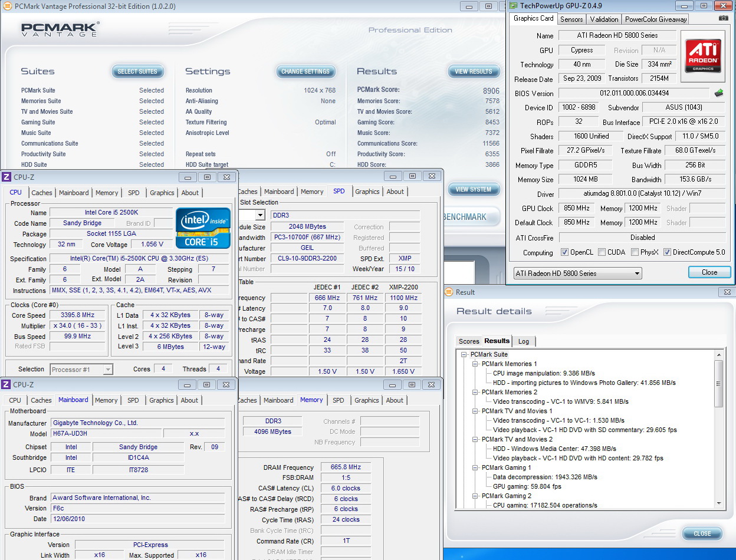Enable the CUDA checkbox
736x560 pixels.
tap(602, 252)
